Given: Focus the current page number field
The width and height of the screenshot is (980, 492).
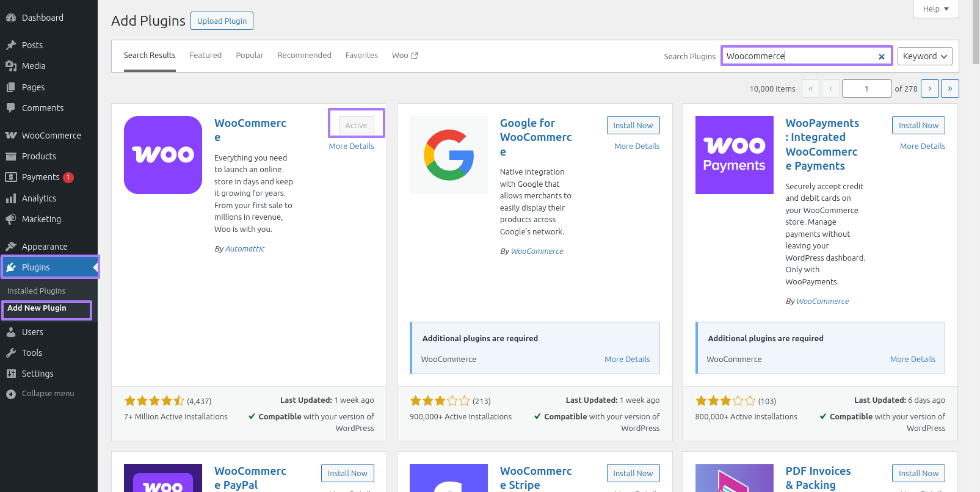Looking at the screenshot, I should pos(866,89).
